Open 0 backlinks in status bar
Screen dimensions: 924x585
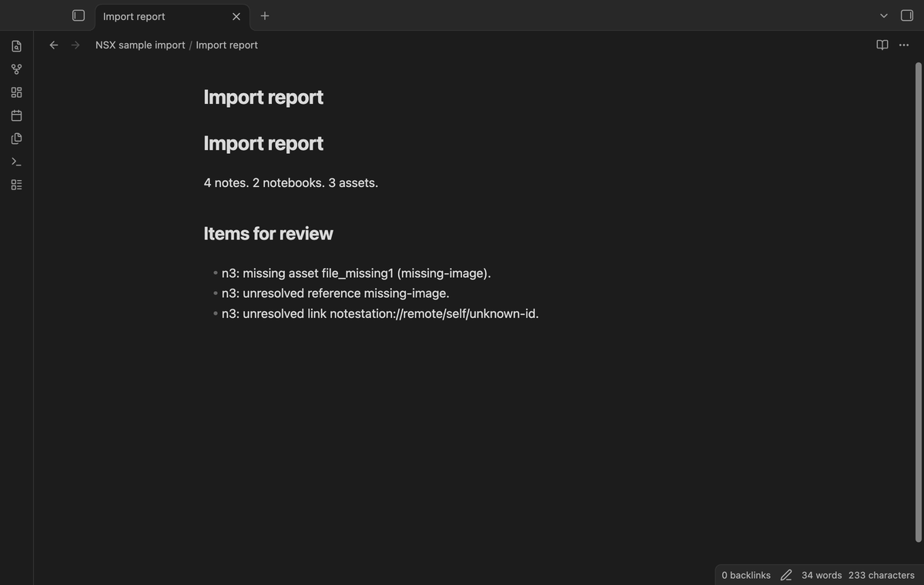pyautogui.click(x=746, y=575)
